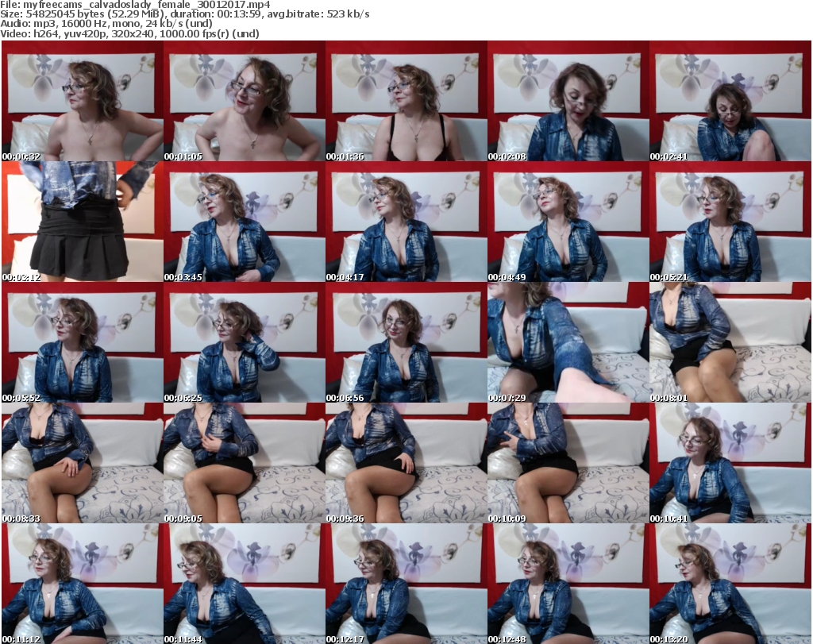Select the frame stamped 00:06:25
813x644 pixels.
pos(245,342)
